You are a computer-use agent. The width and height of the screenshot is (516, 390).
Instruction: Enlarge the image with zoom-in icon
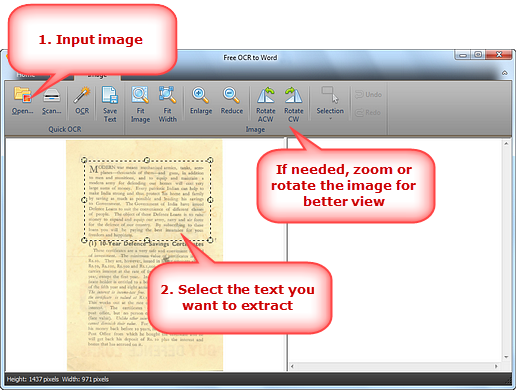point(201,100)
